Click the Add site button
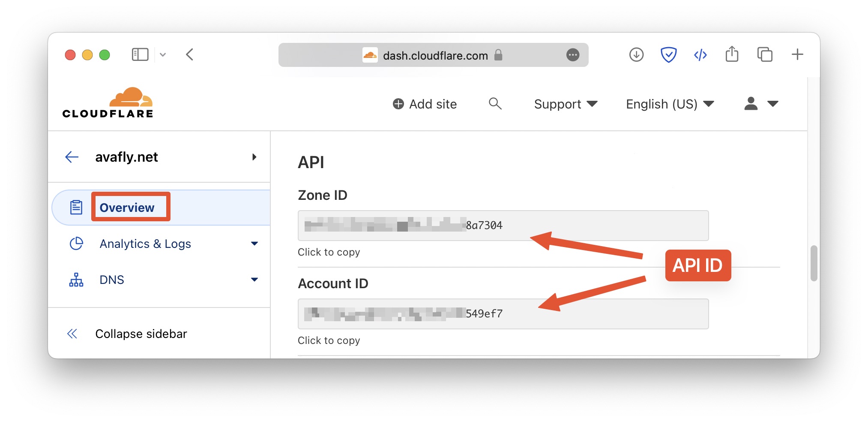 point(425,104)
